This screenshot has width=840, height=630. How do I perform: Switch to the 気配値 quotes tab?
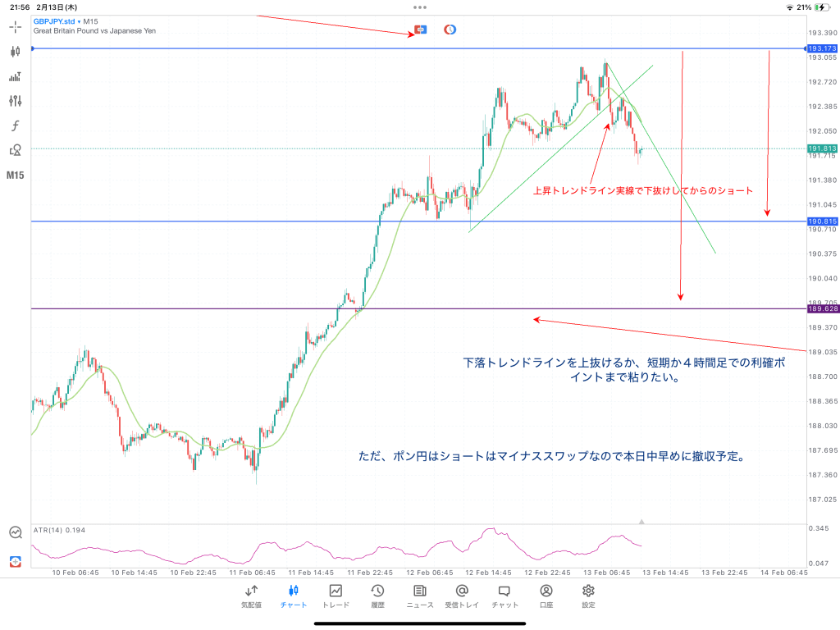pyautogui.click(x=251, y=596)
